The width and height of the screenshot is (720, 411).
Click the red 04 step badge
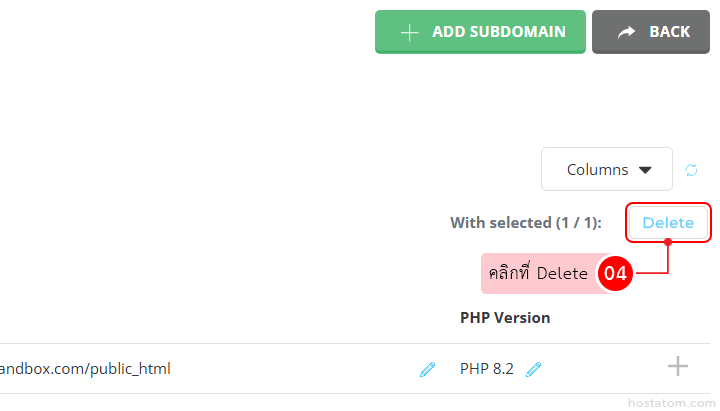coord(617,273)
